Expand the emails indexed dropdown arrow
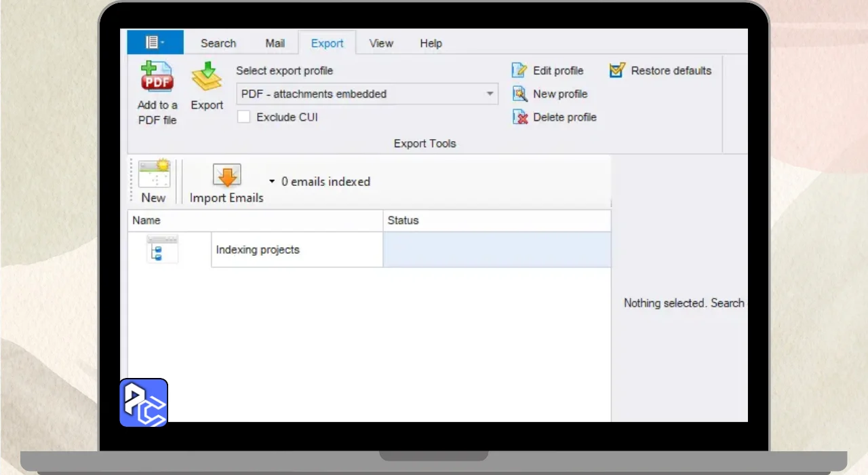This screenshot has width=868, height=475. [272, 182]
